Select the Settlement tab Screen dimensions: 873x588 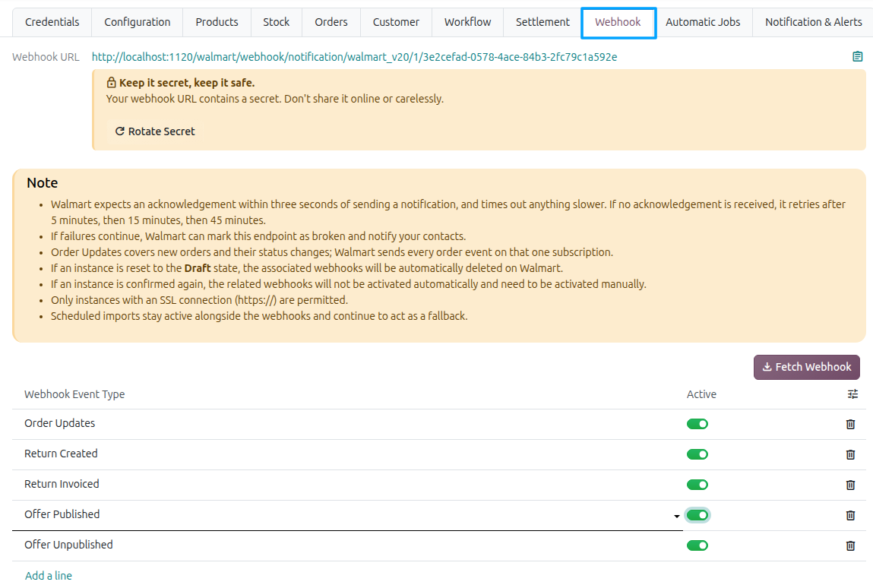click(x=542, y=22)
